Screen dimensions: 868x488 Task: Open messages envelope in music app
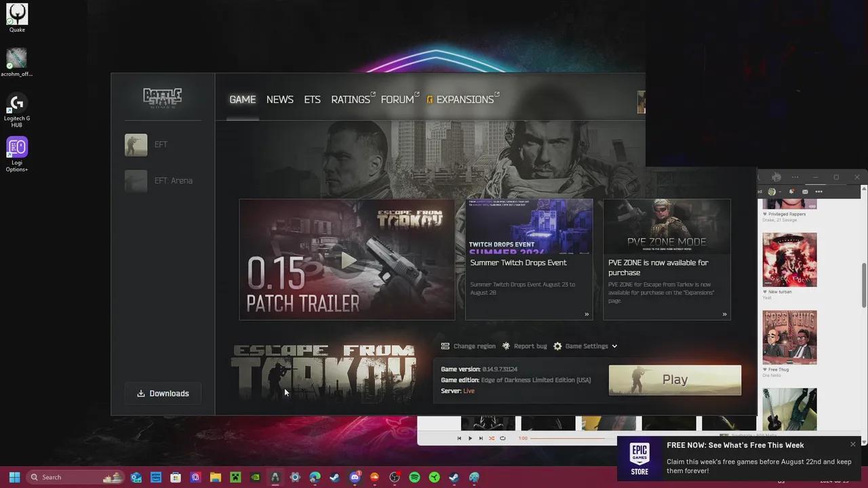coord(805,192)
